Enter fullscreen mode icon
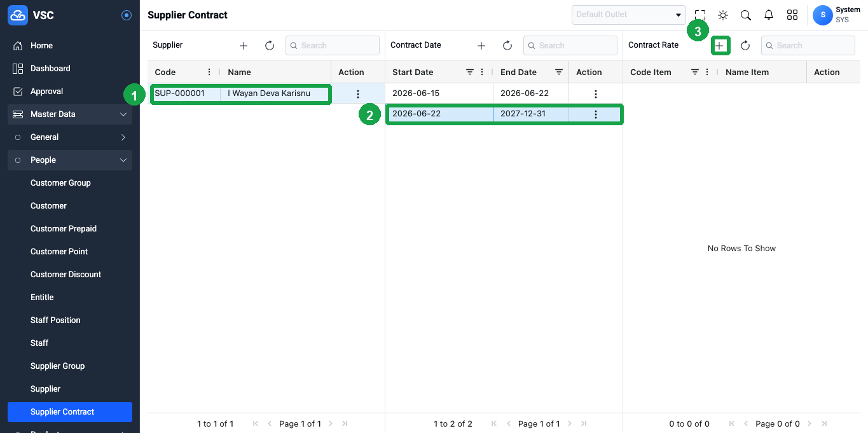The width and height of the screenshot is (868, 433). coord(700,15)
